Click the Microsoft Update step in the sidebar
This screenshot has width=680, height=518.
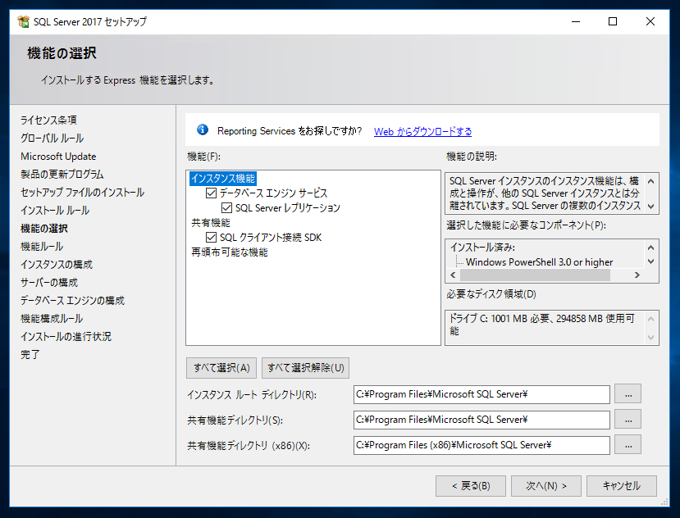click(58, 156)
